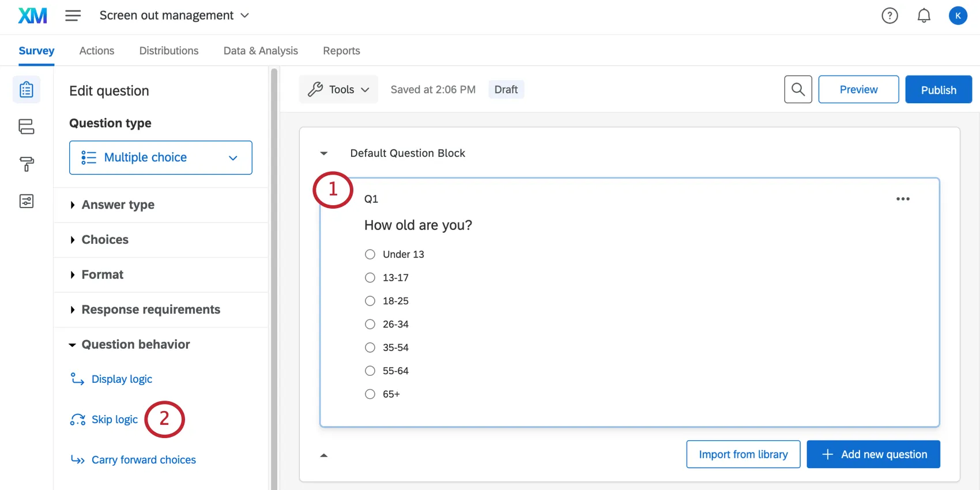This screenshot has height=490, width=980.
Task: Select the "65+" radio option
Action: [x=370, y=394]
